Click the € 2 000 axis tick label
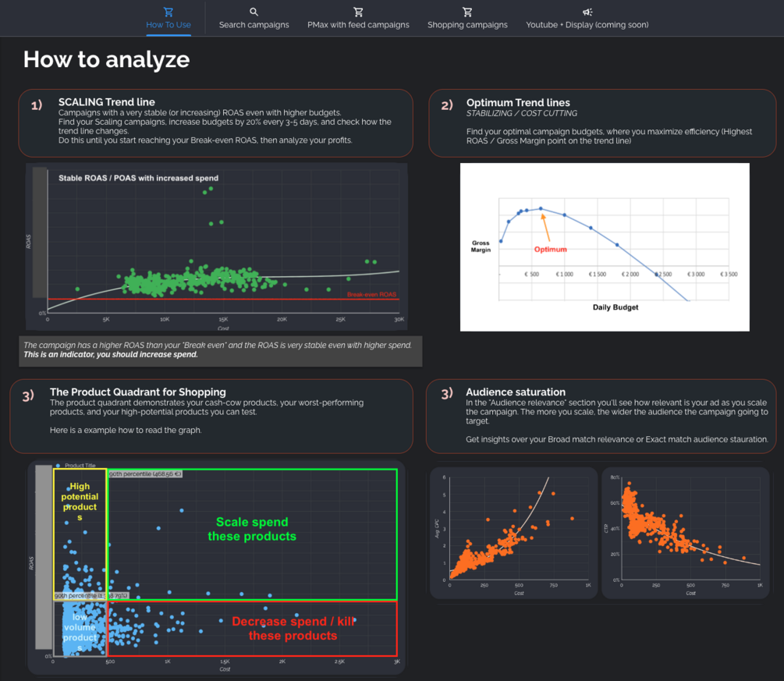This screenshot has width=784, height=681. (x=630, y=274)
